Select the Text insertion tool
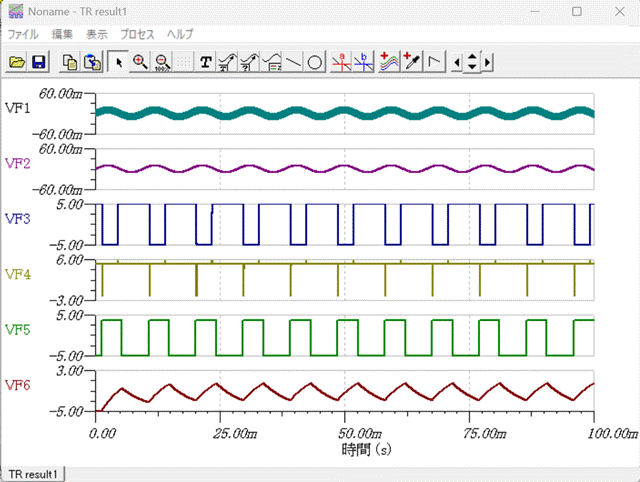 point(206,62)
